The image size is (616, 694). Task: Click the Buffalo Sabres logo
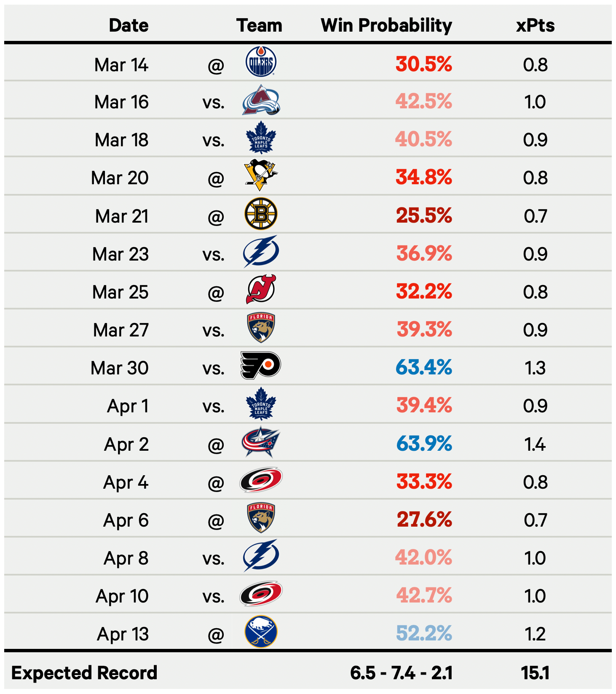coord(261,632)
